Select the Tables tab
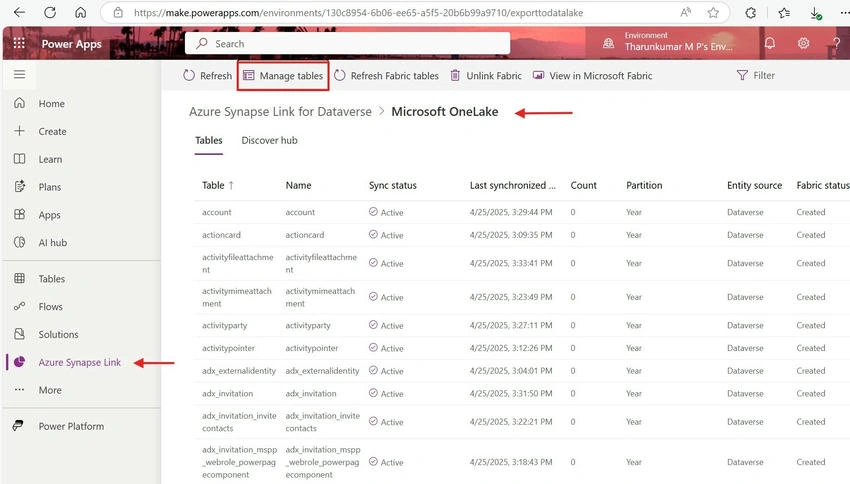Viewport: 850px width, 484px height. pos(209,140)
